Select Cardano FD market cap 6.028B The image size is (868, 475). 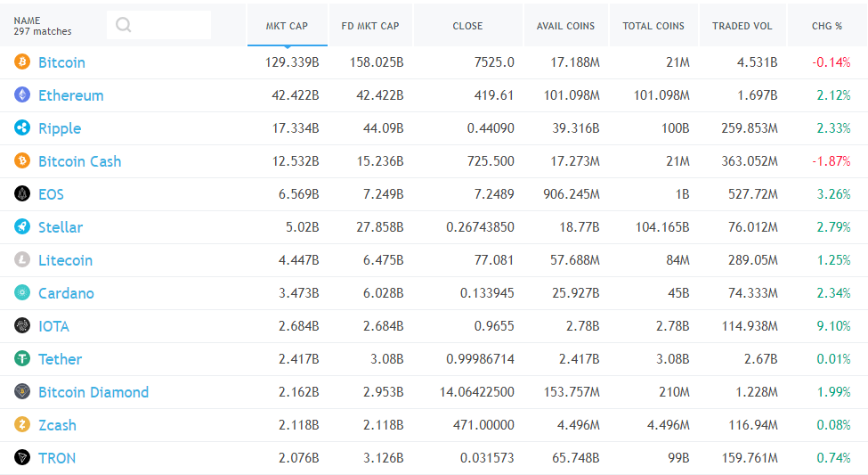click(383, 293)
